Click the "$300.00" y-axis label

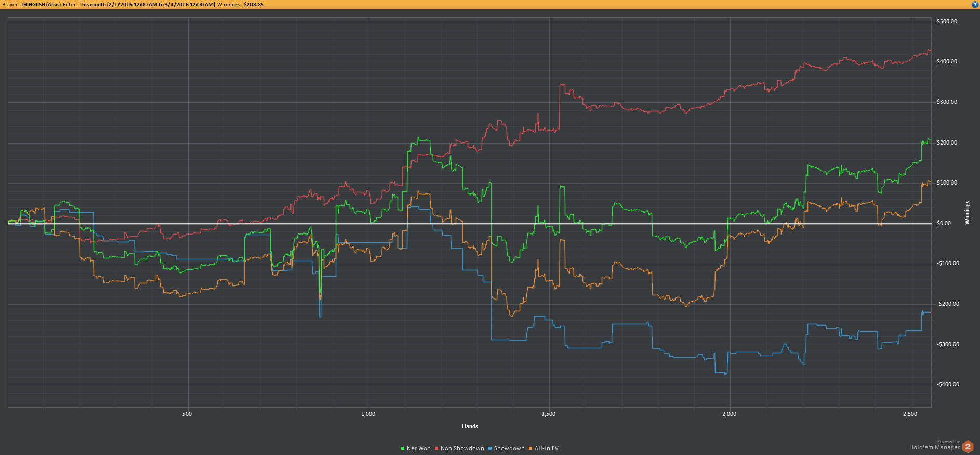tap(947, 102)
